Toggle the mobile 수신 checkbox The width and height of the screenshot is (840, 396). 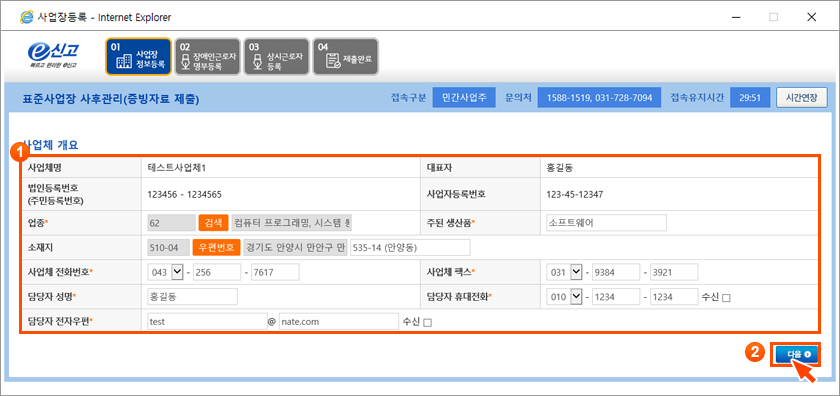point(726,298)
